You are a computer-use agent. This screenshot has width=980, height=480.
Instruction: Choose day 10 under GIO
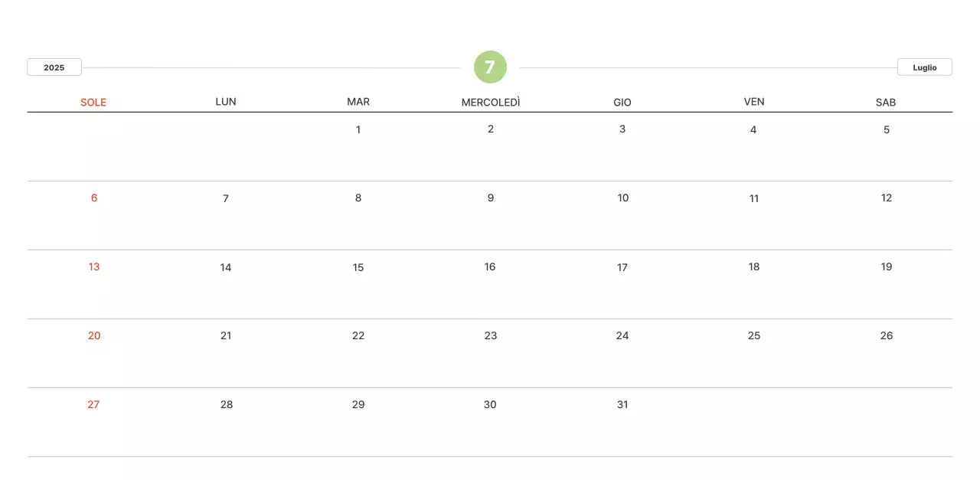623,198
